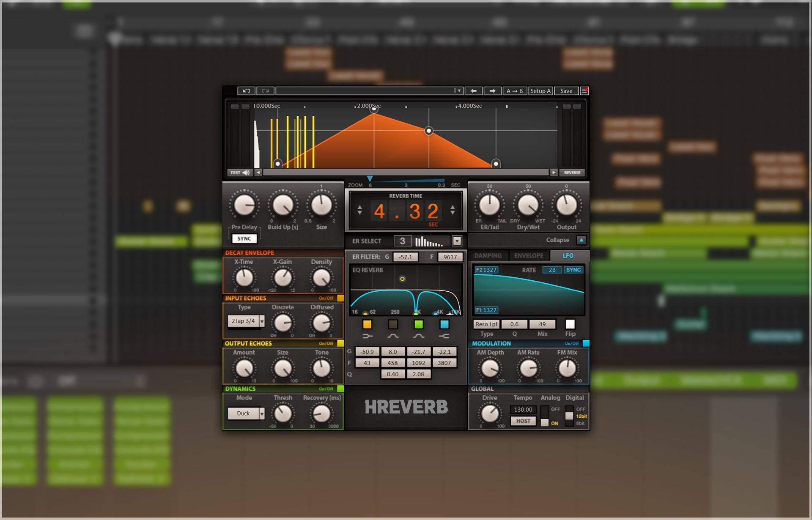Click the AM Depth knob
Viewport: 812px width, 520px height.
(490, 368)
